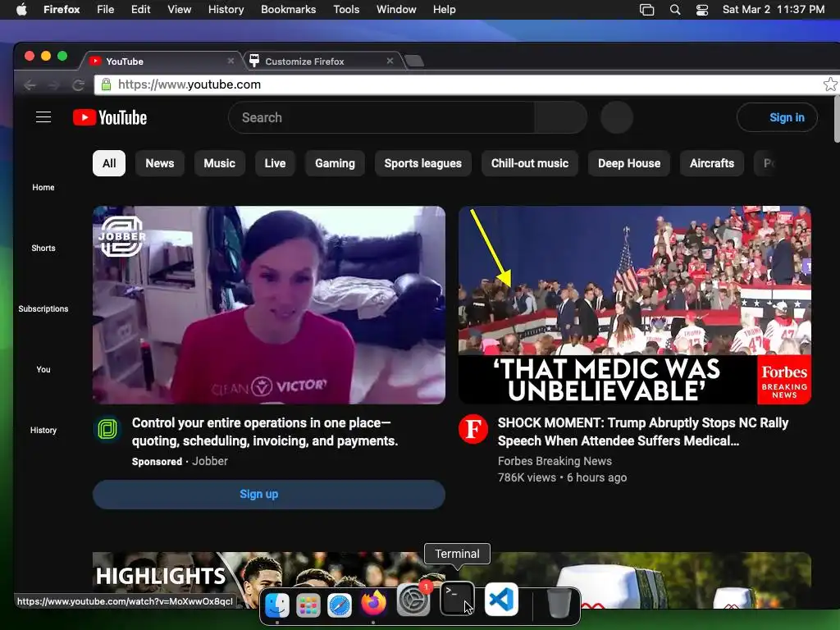Screen dimensions: 840x630
Task: Open Visual Studio Code from the Dock
Action: pos(501,599)
